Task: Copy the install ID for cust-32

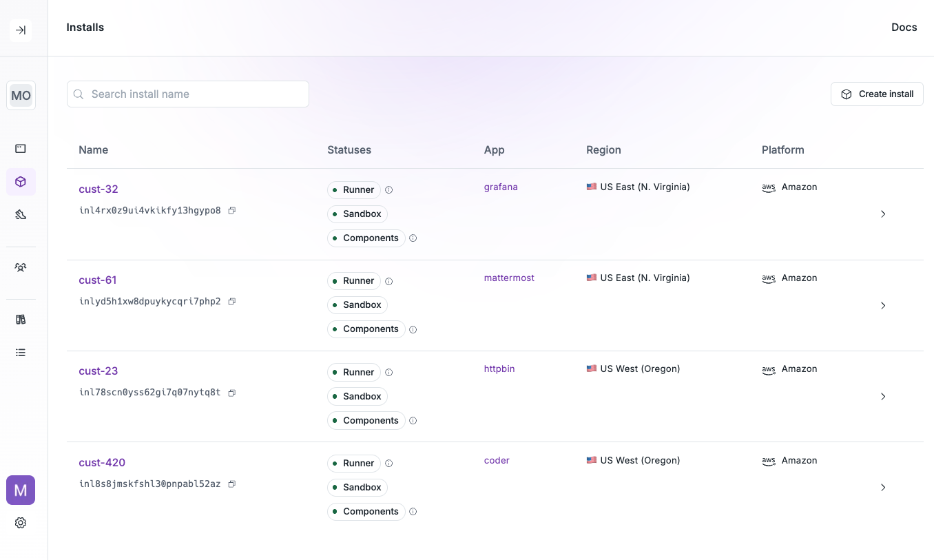Action: click(x=231, y=210)
